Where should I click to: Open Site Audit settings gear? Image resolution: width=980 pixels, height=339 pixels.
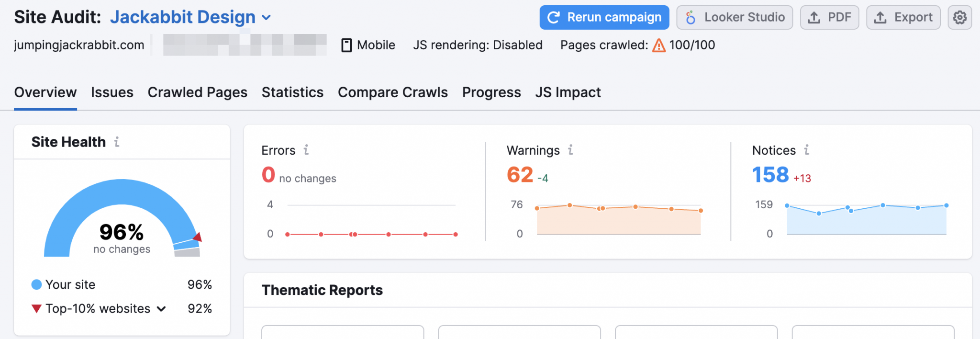(x=960, y=17)
